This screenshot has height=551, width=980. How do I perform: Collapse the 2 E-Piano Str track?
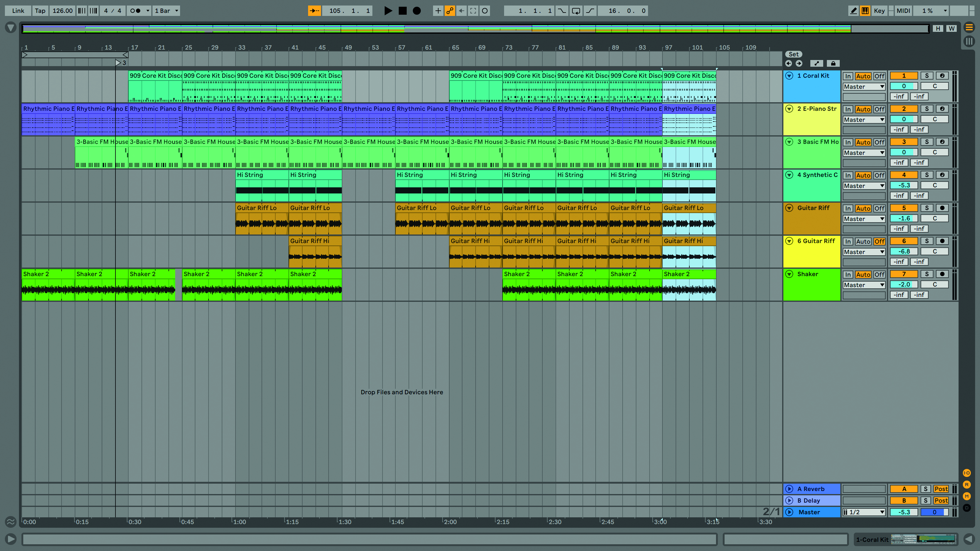[790, 109]
